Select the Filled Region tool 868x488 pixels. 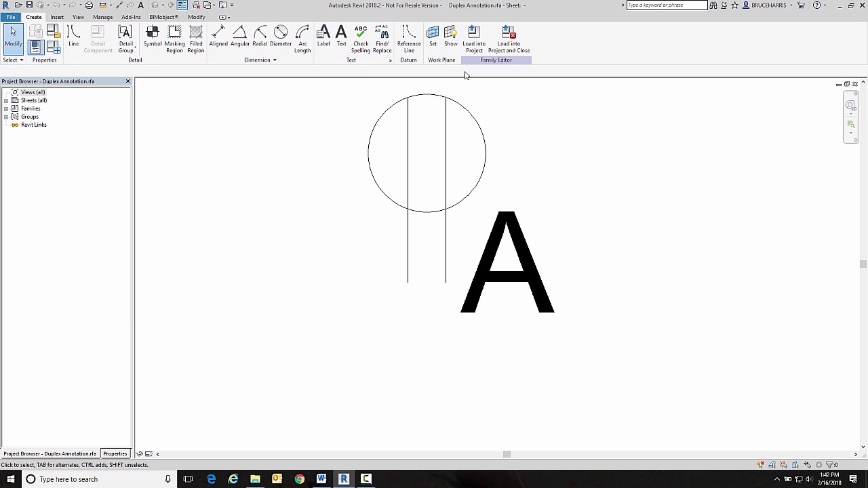196,39
